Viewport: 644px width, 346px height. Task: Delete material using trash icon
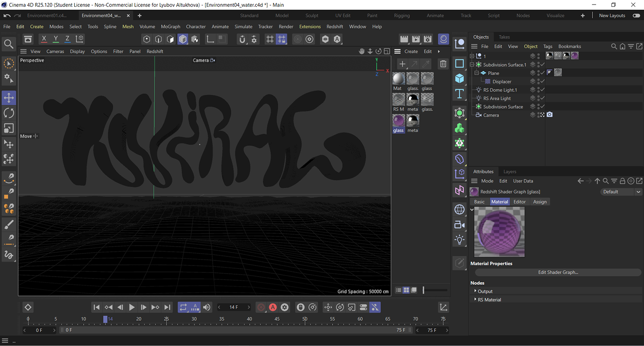click(443, 64)
